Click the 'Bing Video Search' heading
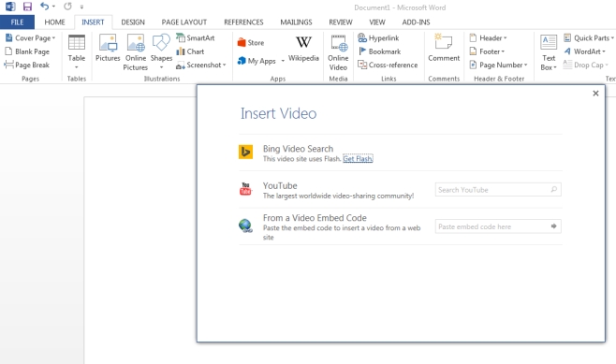616x364 pixels. click(x=298, y=149)
